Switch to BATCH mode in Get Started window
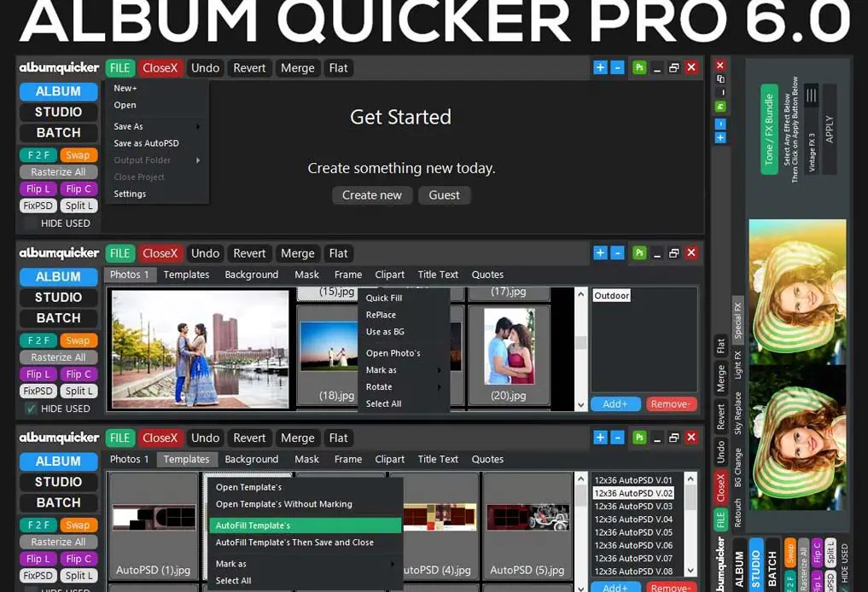 tap(59, 133)
